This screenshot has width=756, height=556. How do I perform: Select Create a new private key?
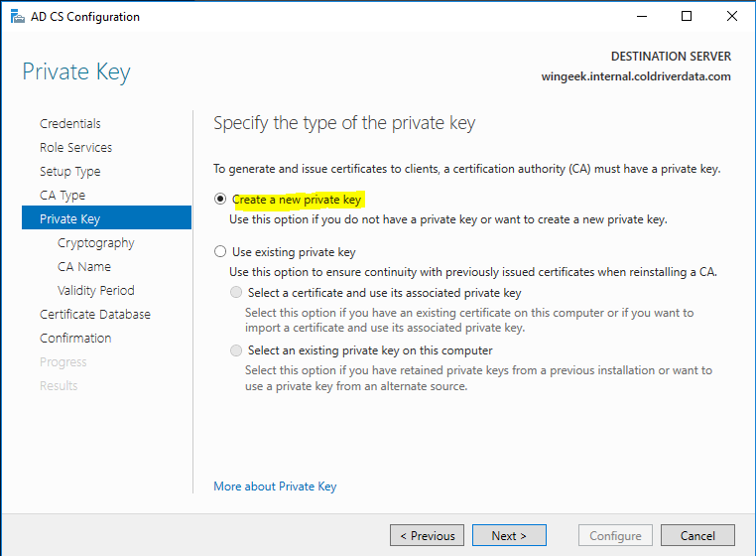coord(220,200)
